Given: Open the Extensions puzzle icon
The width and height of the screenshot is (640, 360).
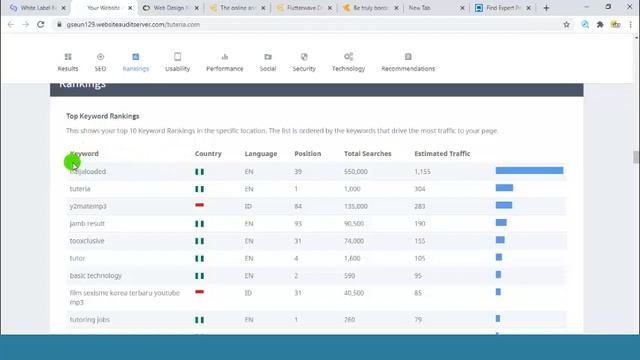Looking at the screenshot, I should coord(600,24).
